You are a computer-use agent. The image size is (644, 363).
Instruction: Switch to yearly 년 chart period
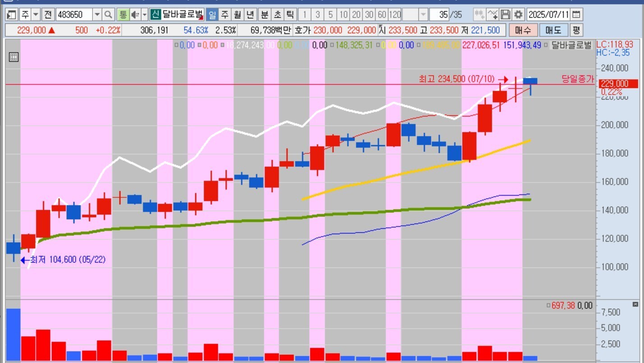click(x=251, y=14)
